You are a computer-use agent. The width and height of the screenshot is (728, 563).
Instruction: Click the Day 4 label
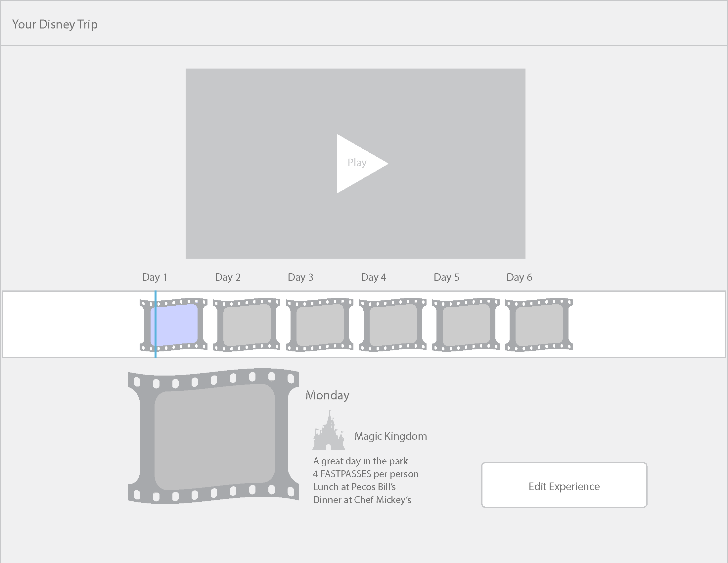(x=373, y=277)
